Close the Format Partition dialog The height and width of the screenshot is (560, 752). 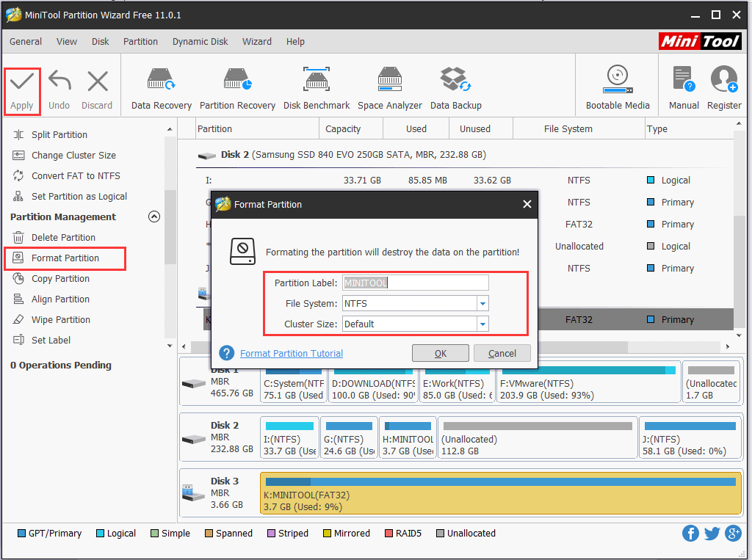[x=527, y=204]
